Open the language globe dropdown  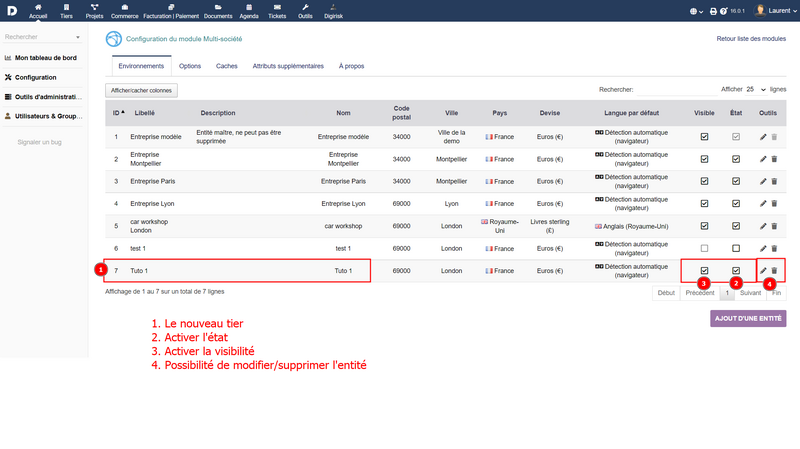click(696, 11)
